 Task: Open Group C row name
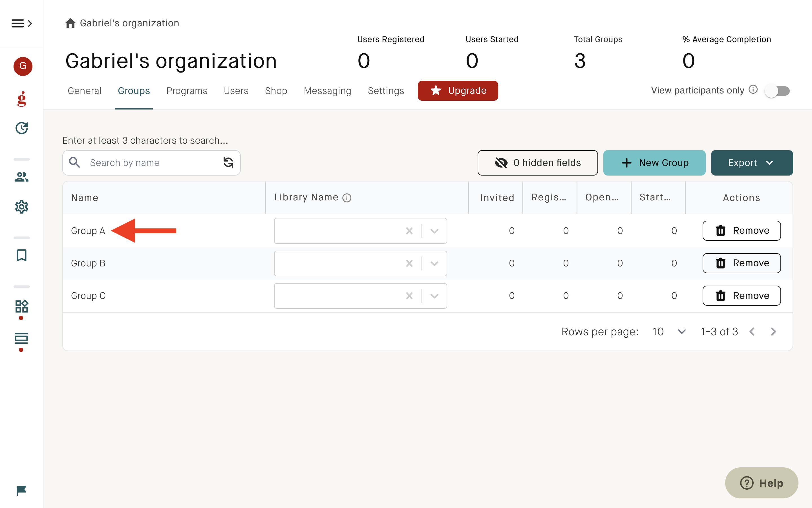click(88, 296)
